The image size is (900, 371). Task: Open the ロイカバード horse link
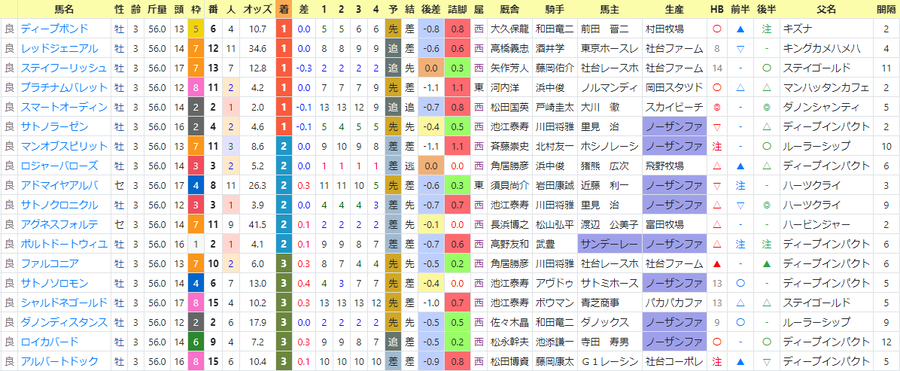[50, 342]
